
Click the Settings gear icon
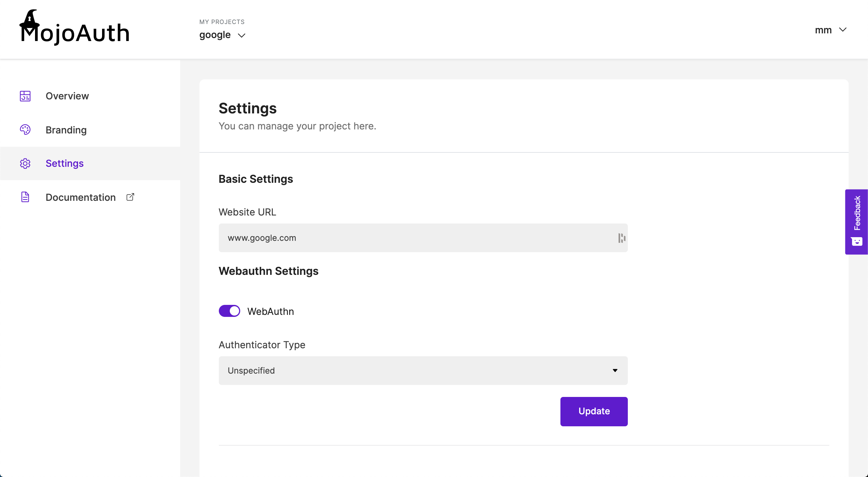point(25,163)
